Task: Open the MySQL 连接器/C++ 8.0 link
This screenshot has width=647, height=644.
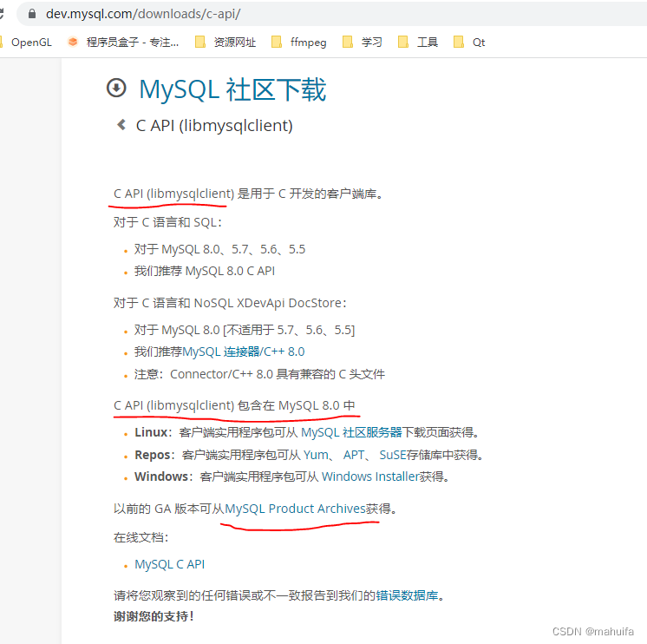Action: (x=244, y=352)
